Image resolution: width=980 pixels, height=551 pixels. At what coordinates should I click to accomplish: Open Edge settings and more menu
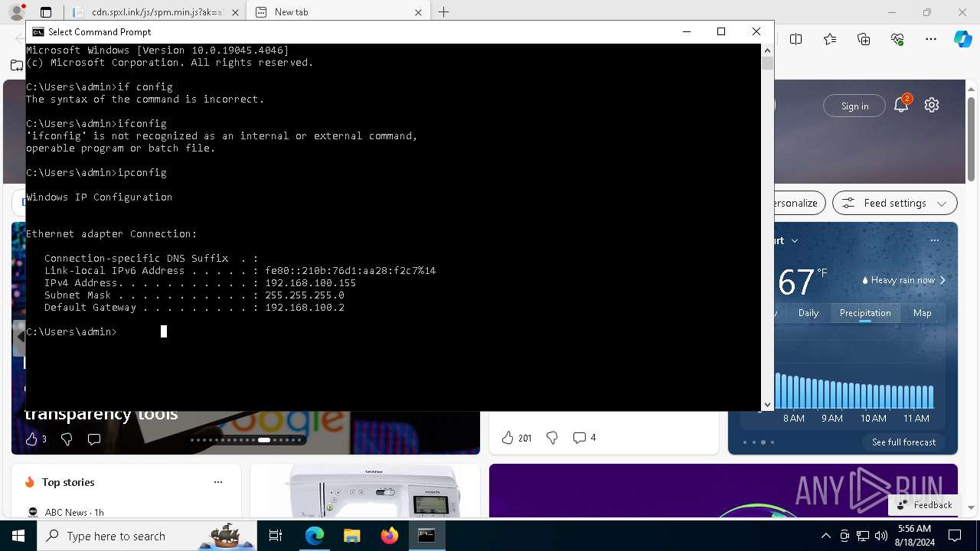tap(931, 39)
